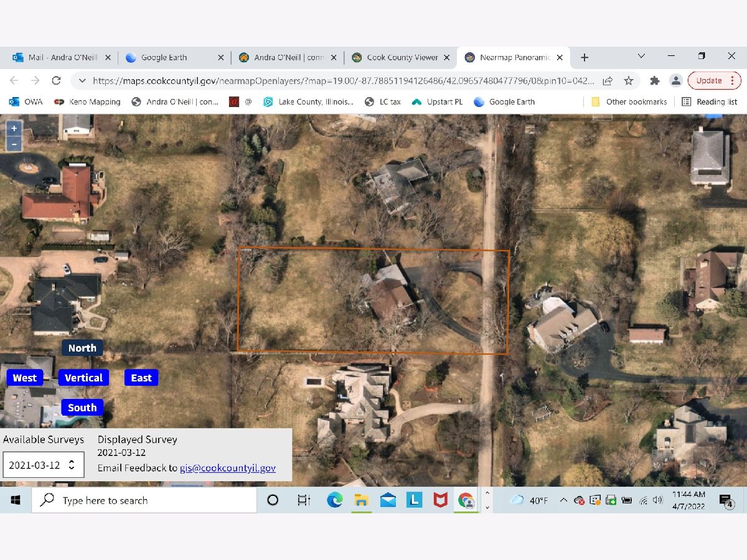Zoom in on the map
This screenshot has height=560, width=747.
click(14, 128)
